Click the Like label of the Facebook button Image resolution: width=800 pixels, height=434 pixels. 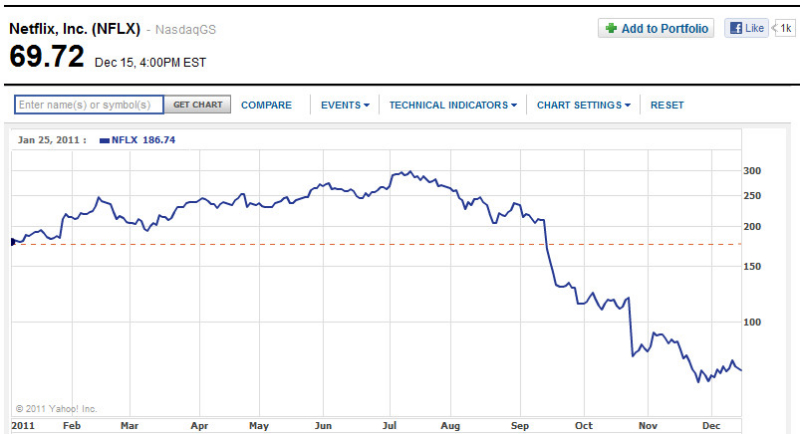point(754,28)
